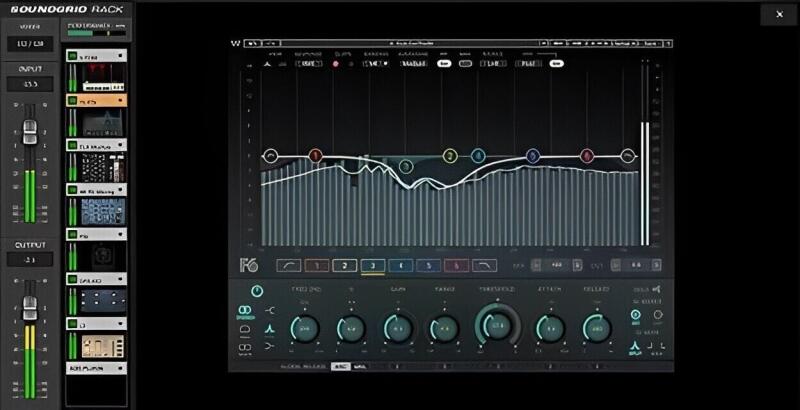Screen dimensions: 800x410
Task: Select the yellow band 2 node on graph
Action: [x=450, y=156]
